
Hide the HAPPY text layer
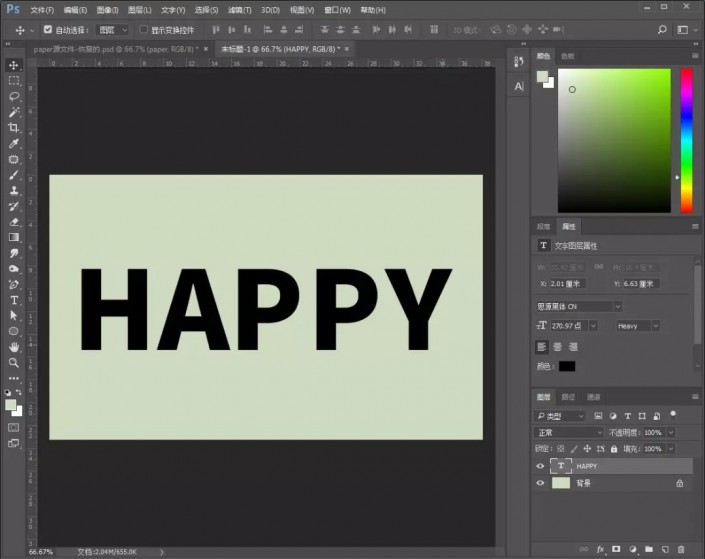pyautogui.click(x=540, y=466)
